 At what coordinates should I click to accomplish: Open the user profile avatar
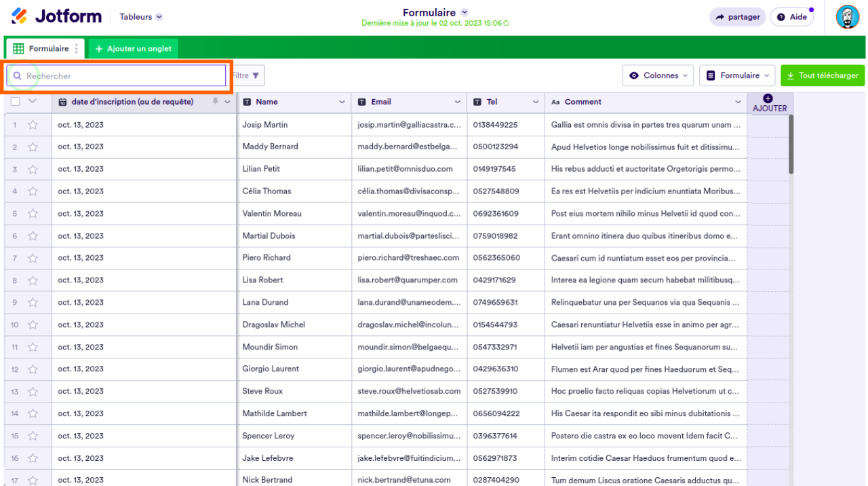(x=847, y=17)
